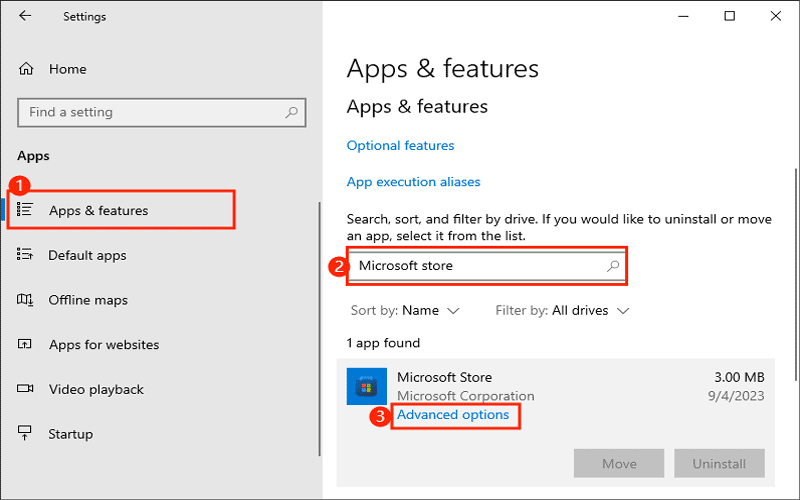Click the magnifier in Find a setting

[291, 112]
